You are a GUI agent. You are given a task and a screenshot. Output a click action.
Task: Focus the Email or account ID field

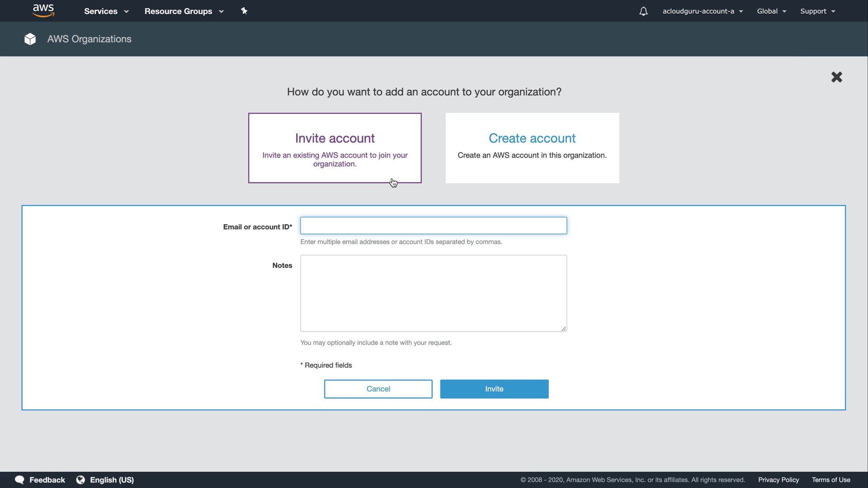(x=433, y=225)
